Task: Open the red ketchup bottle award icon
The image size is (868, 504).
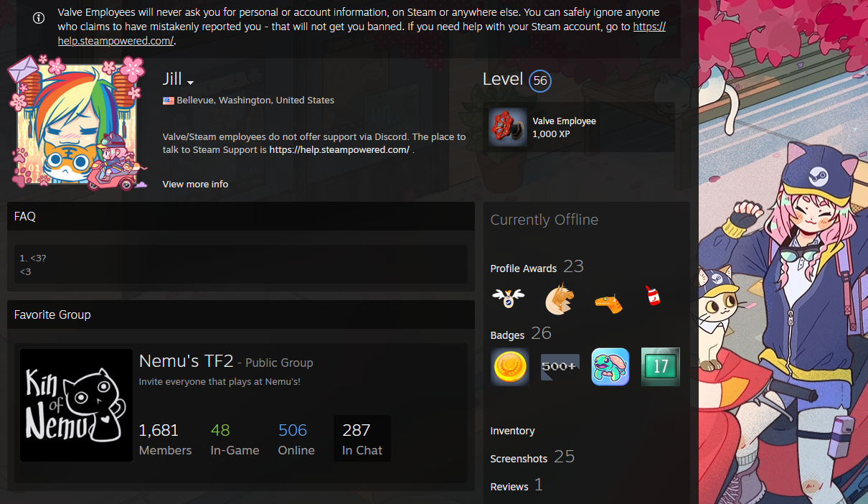Action: pyautogui.click(x=653, y=296)
